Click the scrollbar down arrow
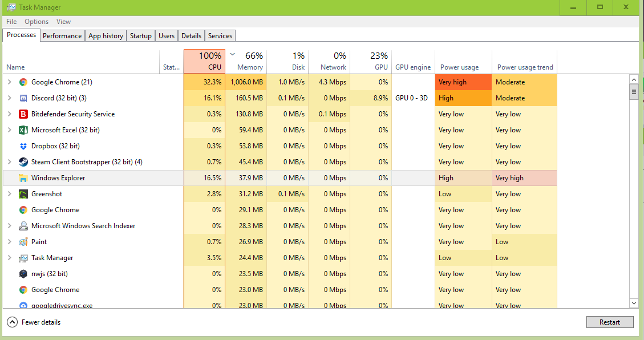The height and width of the screenshot is (340, 644). [634, 303]
